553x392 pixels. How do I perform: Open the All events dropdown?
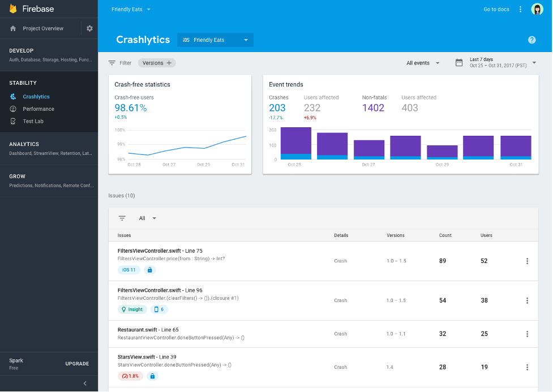click(x=422, y=63)
